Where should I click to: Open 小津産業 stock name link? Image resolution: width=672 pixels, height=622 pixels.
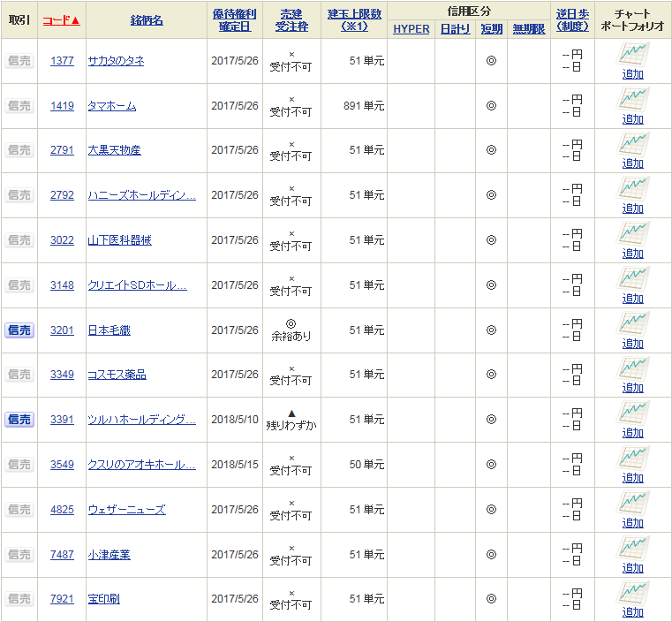click(x=109, y=555)
